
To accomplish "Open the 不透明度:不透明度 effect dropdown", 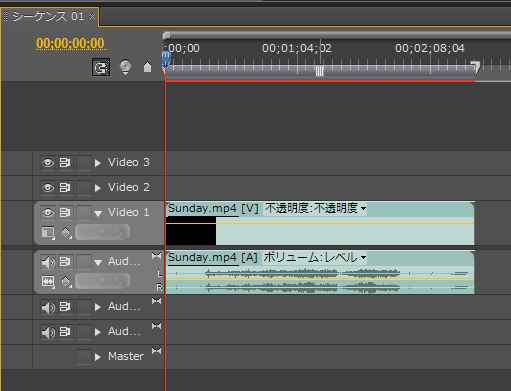I will click(x=315, y=209).
